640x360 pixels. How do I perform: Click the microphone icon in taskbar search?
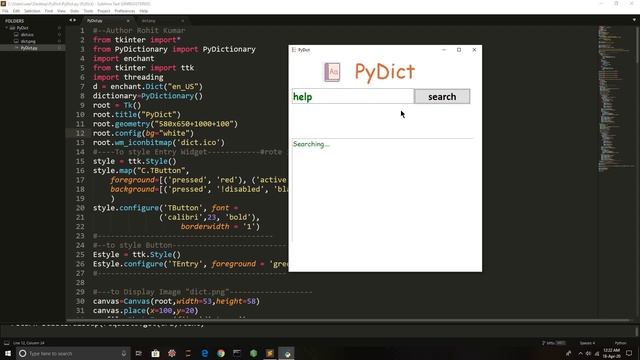coord(124,353)
